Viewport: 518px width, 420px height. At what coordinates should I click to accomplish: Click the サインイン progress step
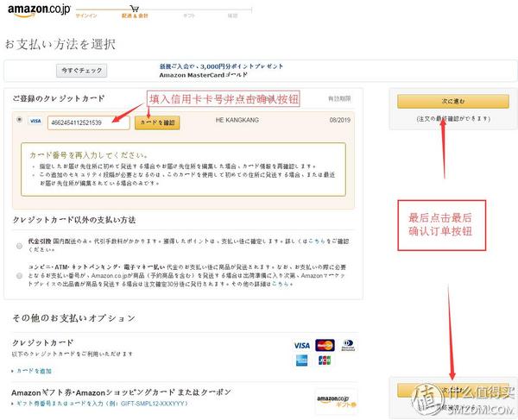(x=86, y=16)
